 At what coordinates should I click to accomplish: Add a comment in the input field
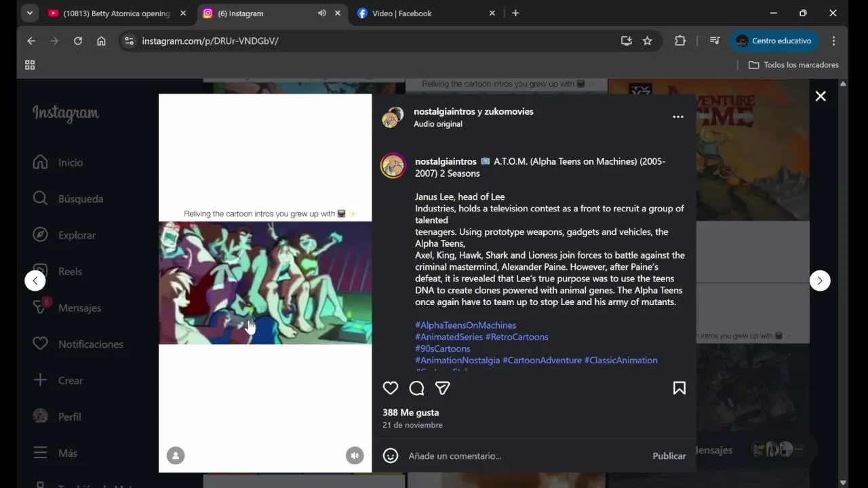click(x=526, y=456)
